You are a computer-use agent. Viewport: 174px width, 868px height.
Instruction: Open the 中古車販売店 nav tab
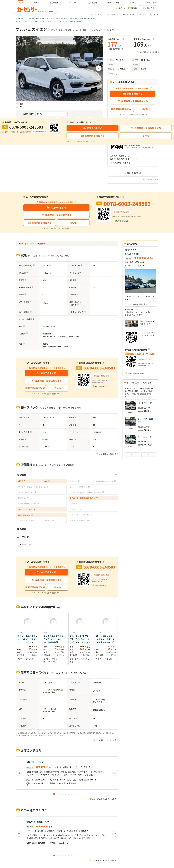click(x=91, y=3)
